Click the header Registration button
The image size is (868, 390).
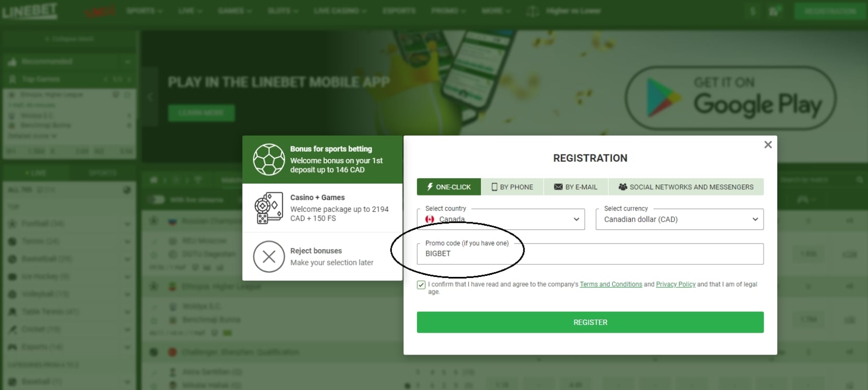point(830,11)
